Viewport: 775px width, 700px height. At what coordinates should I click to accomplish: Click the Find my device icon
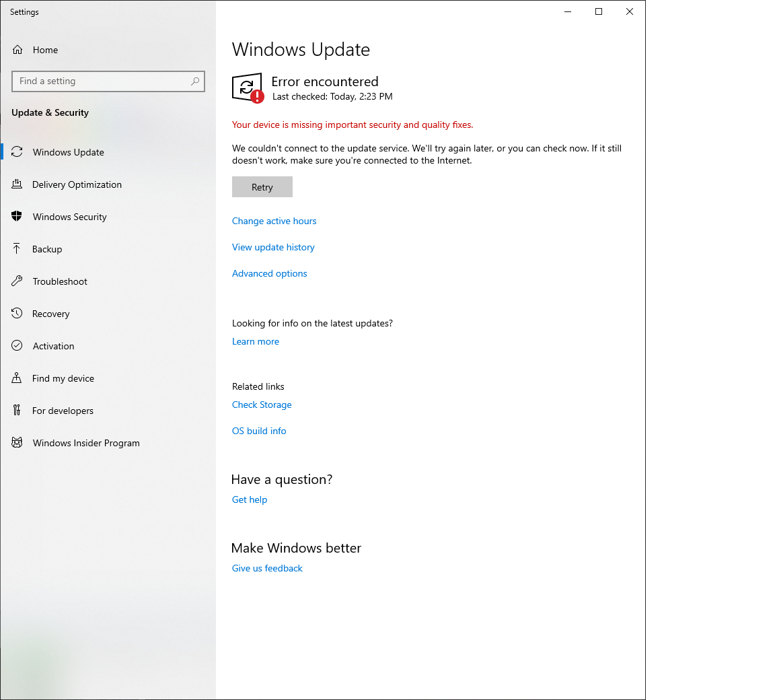(x=17, y=378)
